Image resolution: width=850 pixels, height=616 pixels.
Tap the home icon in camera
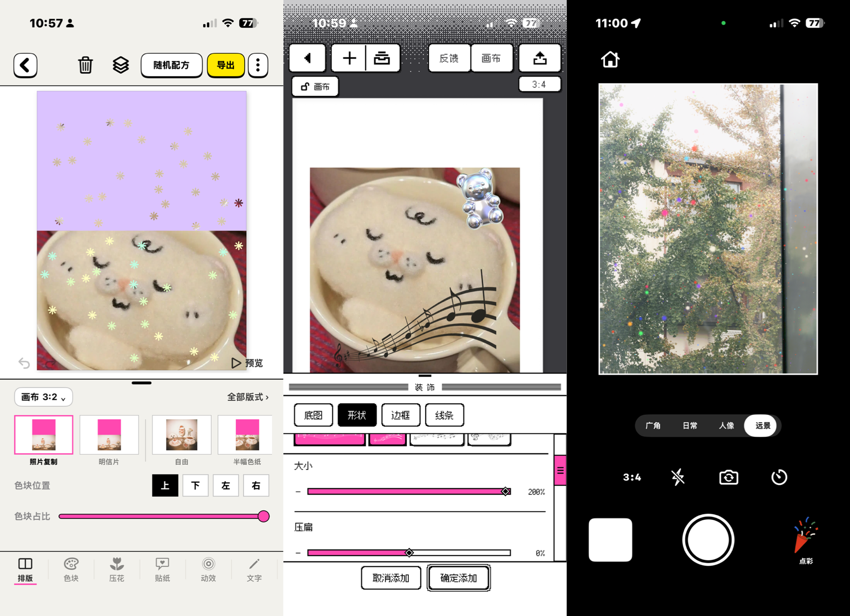click(x=610, y=59)
